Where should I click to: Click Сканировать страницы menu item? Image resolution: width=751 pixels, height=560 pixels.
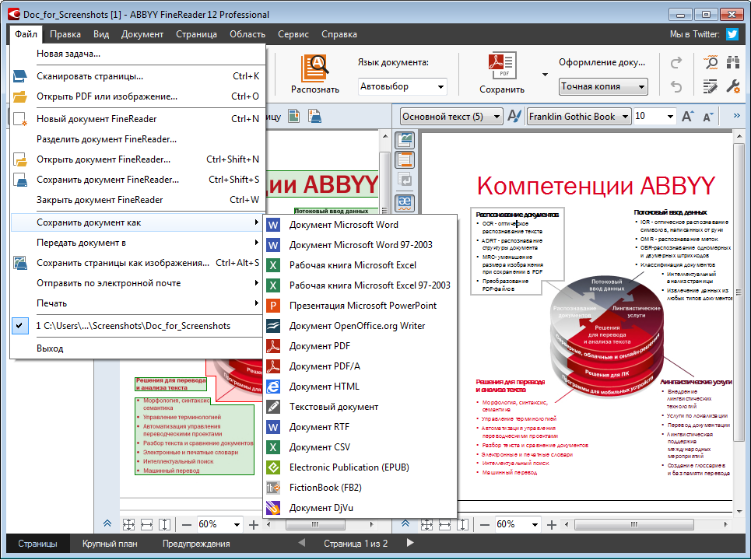(137, 76)
